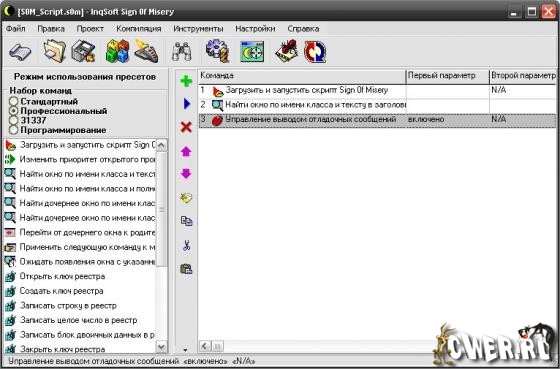Viewport: 560px width, 369px height.
Task: Click the command list scroll-up arrow
Action: click(x=161, y=145)
